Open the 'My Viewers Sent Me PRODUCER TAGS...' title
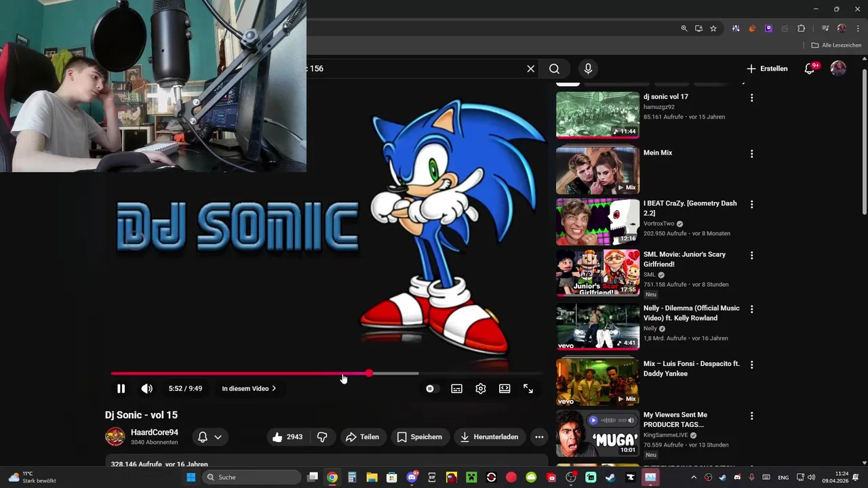868x488 pixels. tap(675, 420)
